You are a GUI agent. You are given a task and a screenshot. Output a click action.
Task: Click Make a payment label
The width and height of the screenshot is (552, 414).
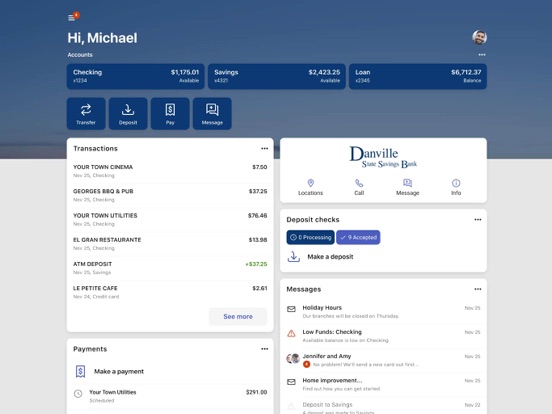tap(119, 371)
